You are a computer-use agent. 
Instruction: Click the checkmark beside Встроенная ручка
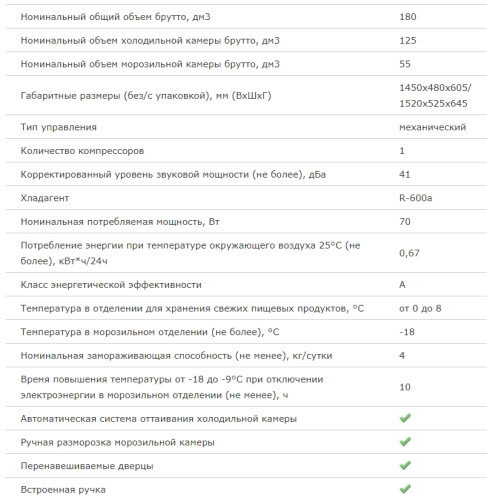point(405,489)
